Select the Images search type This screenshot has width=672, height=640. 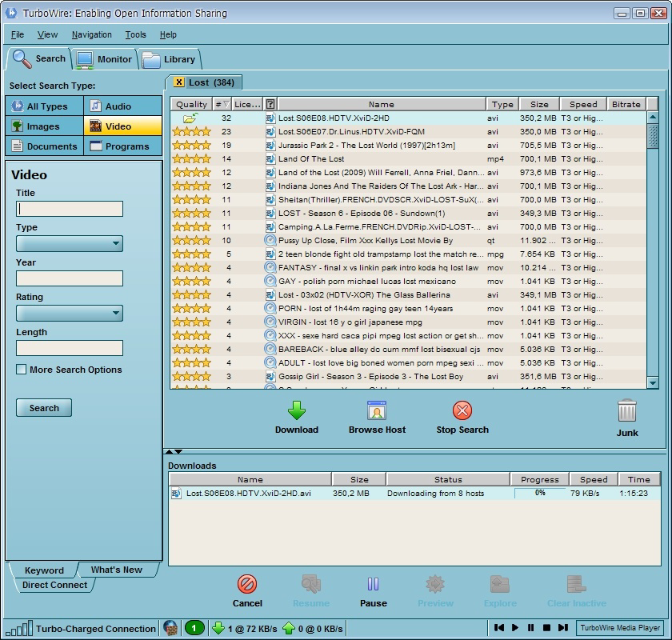click(x=45, y=126)
